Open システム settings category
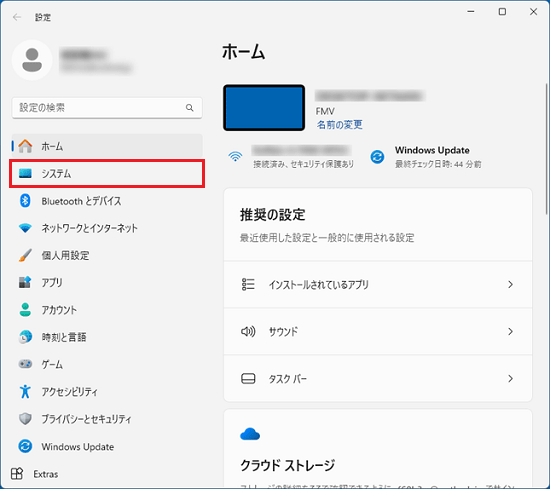The image size is (550, 489). (x=107, y=173)
